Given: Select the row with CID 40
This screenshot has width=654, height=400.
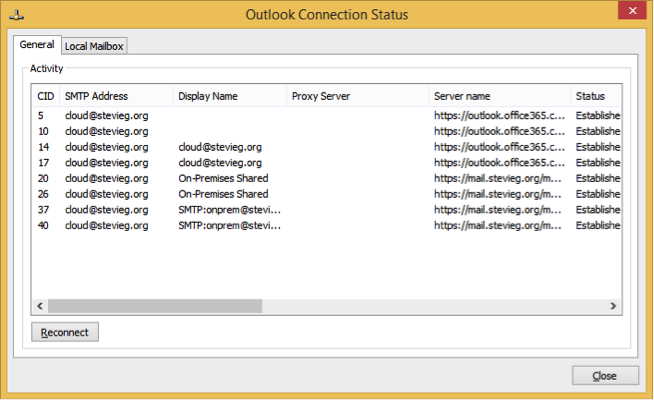Looking at the screenshot, I should [327, 225].
